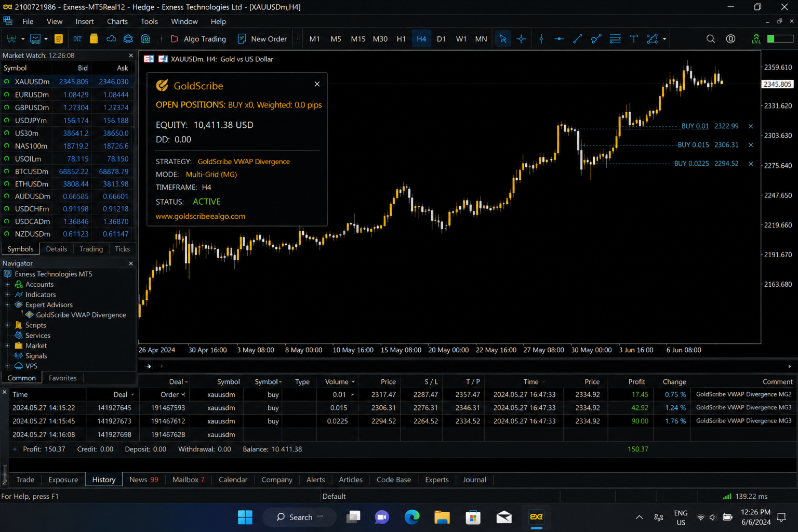Screen dimensions: 798x532
Task: Click the shapes and objects tool icon
Action: tap(652, 39)
